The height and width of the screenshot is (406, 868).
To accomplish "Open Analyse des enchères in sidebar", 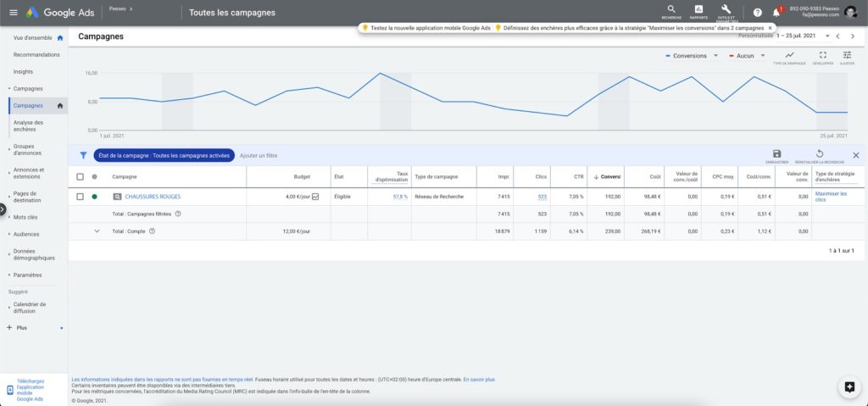I will pos(28,125).
